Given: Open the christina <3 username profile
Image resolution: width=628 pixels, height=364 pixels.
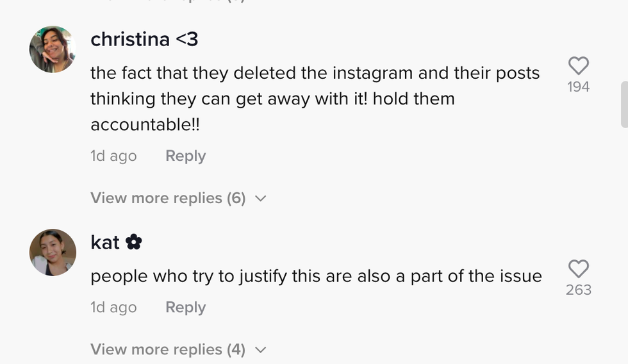Looking at the screenshot, I should [144, 40].
